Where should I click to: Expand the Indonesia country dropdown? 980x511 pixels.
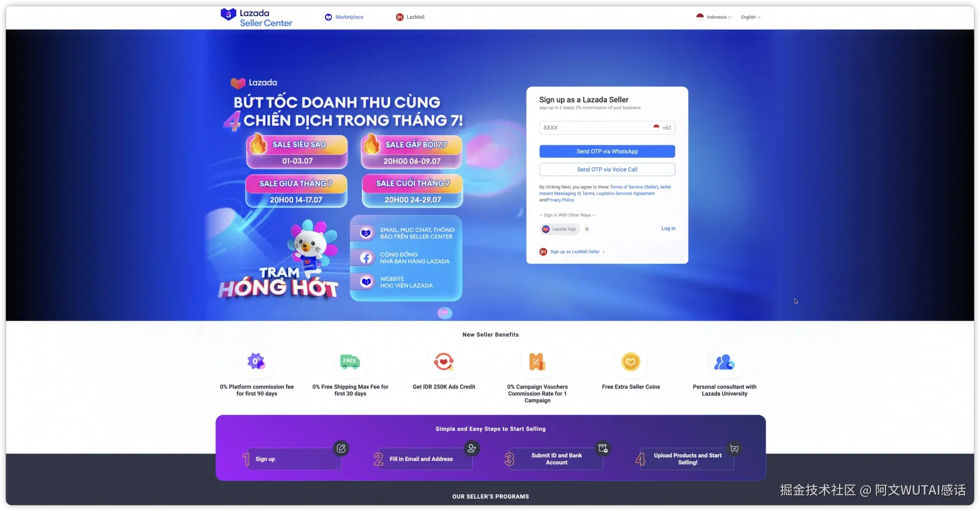tap(714, 17)
